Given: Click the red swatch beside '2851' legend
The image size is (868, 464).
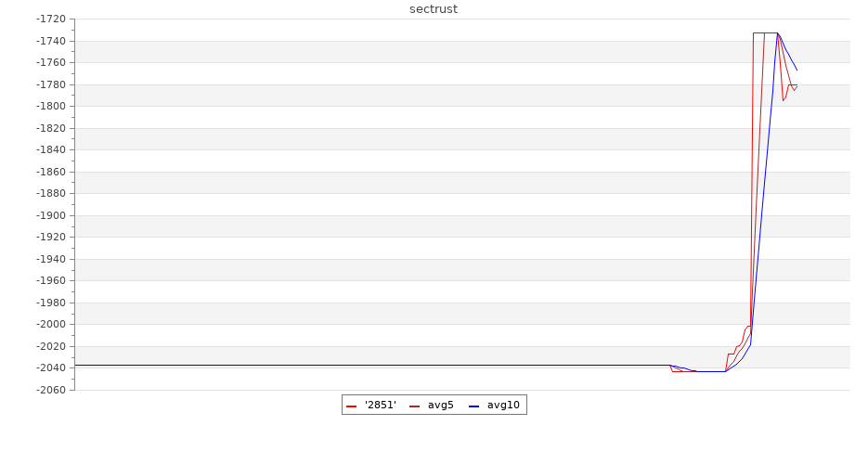Looking at the screenshot, I should pyautogui.click(x=351, y=406).
